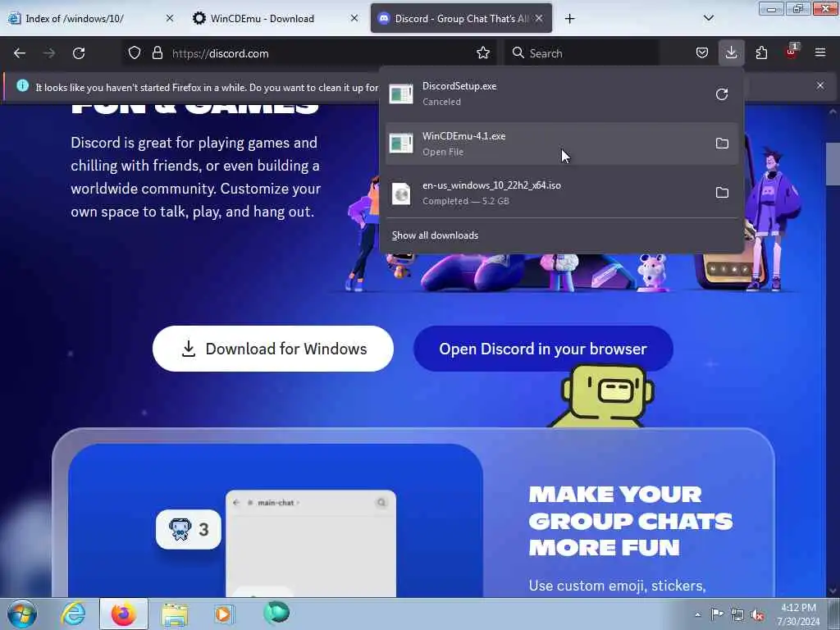Click the padlock site security icon
840x630 pixels.
[157, 53]
